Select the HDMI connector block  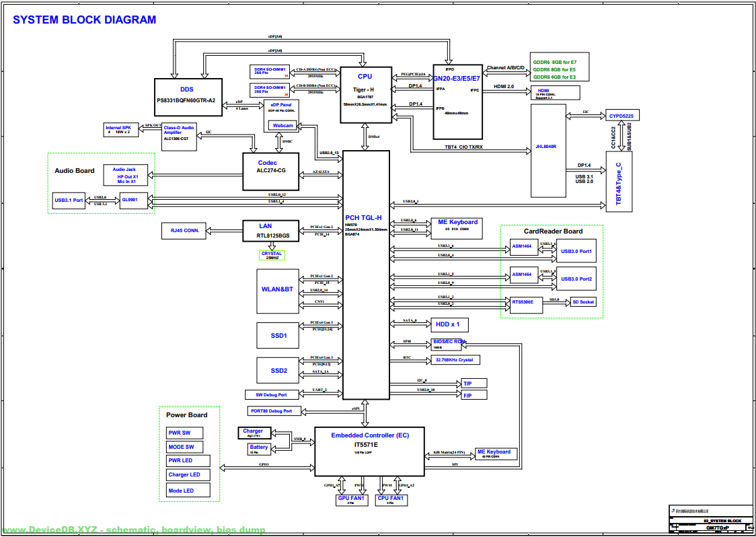click(x=554, y=92)
